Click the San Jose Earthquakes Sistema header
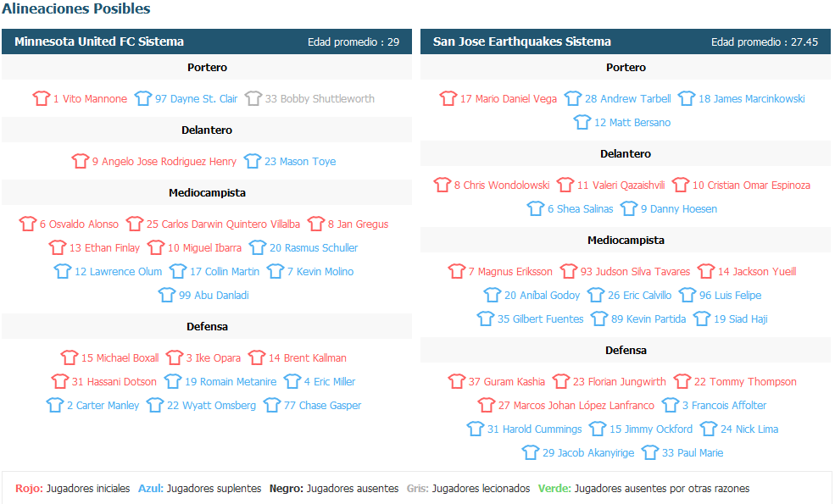 522,42
